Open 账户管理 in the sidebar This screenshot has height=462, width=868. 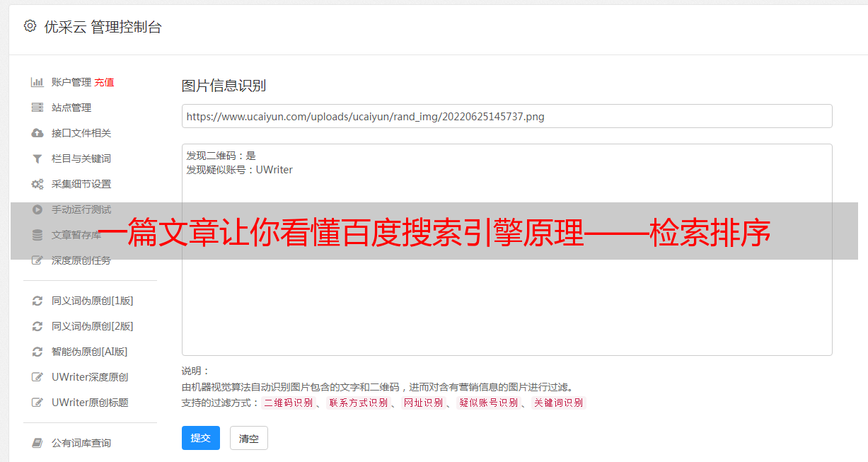71,82
